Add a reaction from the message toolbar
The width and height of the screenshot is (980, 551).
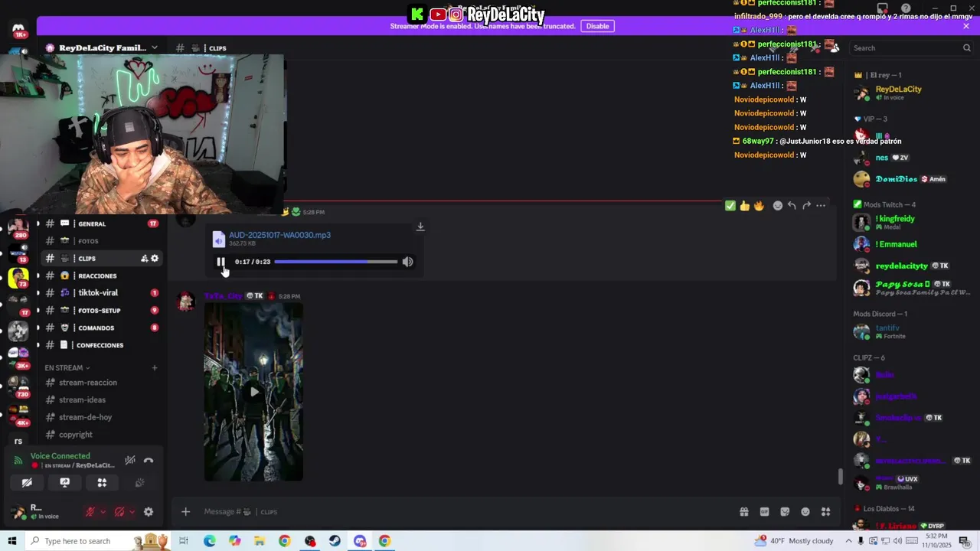(777, 205)
